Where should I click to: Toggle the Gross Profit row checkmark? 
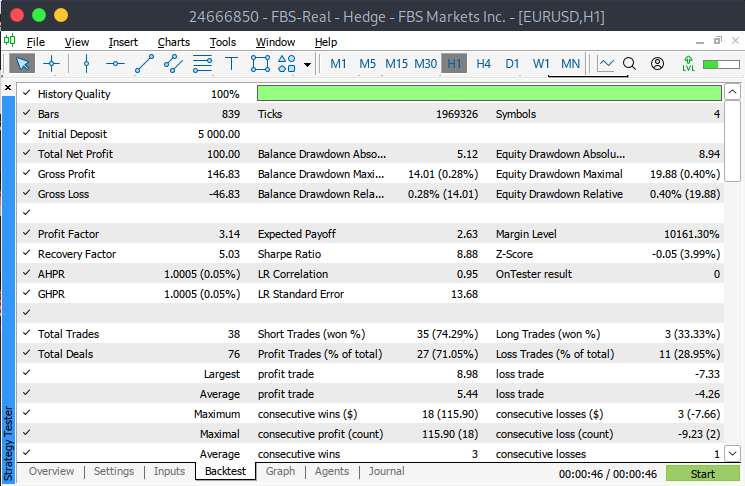click(x=27, y=173)
